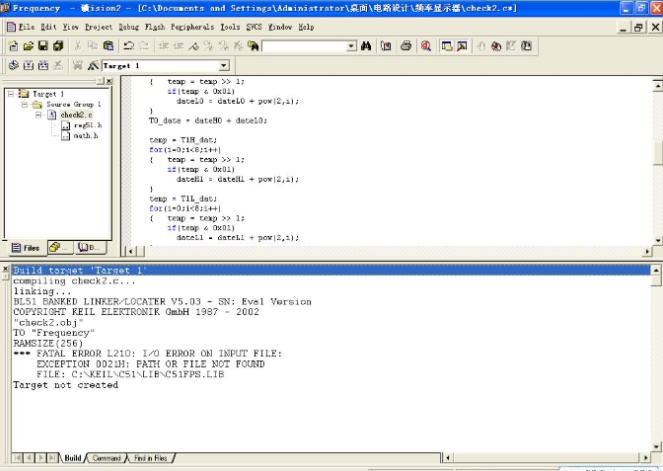Click the C51FPS.LIB file path line
The width and height of the screenshot is (663, 471).
130,374
